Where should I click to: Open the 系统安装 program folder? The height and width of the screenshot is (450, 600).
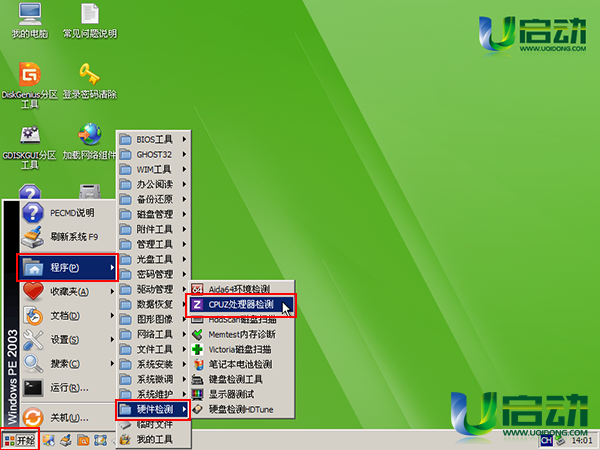153,364
